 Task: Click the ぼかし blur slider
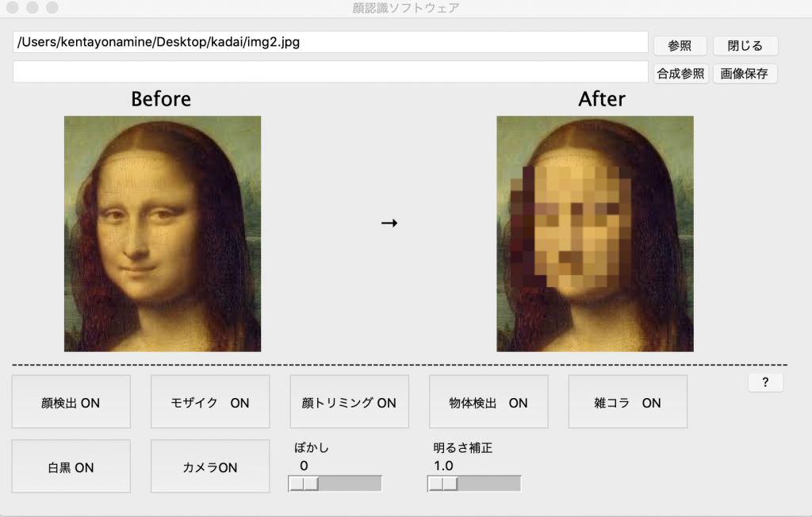point(335,484)
